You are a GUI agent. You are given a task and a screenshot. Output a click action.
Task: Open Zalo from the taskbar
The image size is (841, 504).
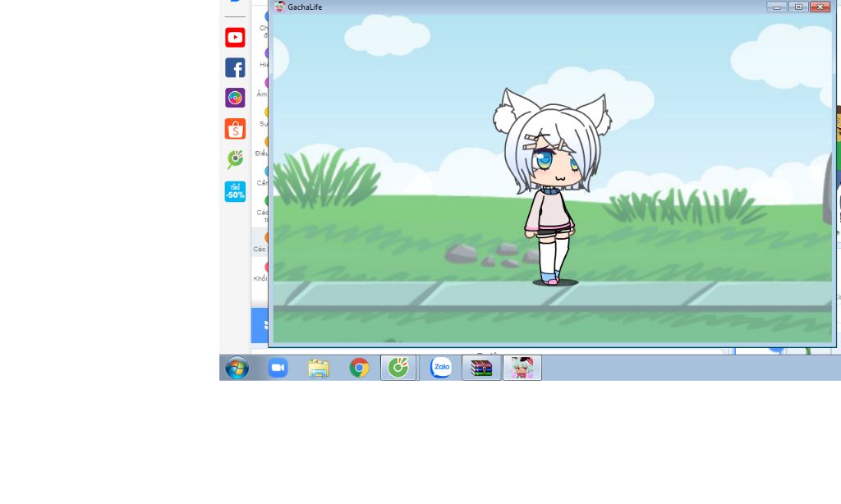point(441,368)
